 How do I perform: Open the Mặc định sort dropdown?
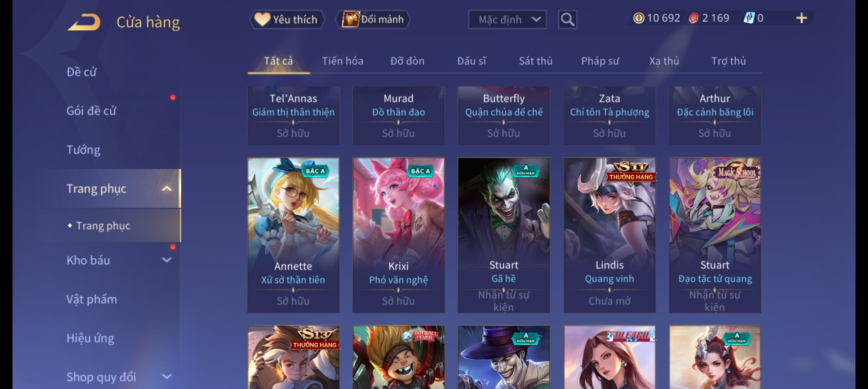pos(507,19)
